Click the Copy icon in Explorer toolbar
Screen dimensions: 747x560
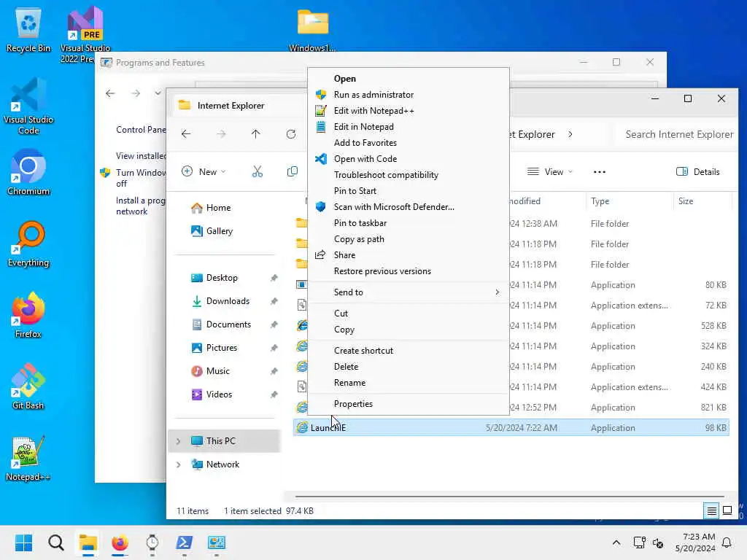pyautogui.click(x=292, y=172)
